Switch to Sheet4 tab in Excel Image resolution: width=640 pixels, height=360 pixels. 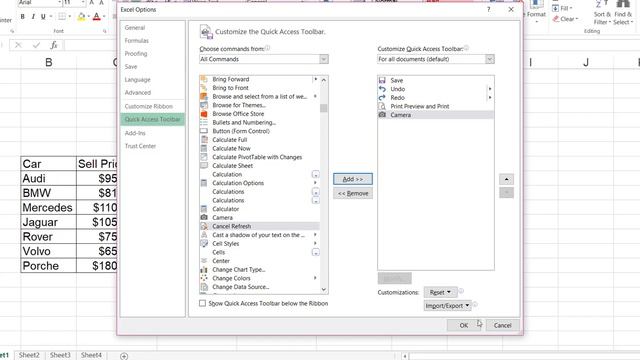tap(91, 355)
